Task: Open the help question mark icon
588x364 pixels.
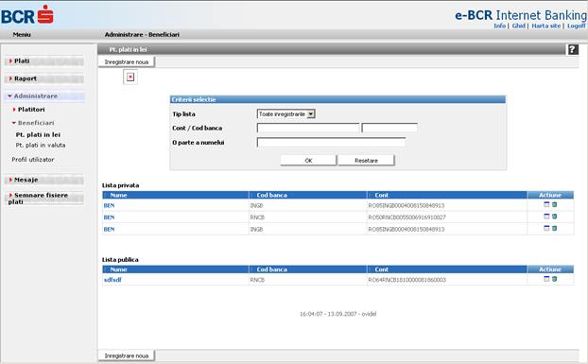Action: click(x=573, y=49)
